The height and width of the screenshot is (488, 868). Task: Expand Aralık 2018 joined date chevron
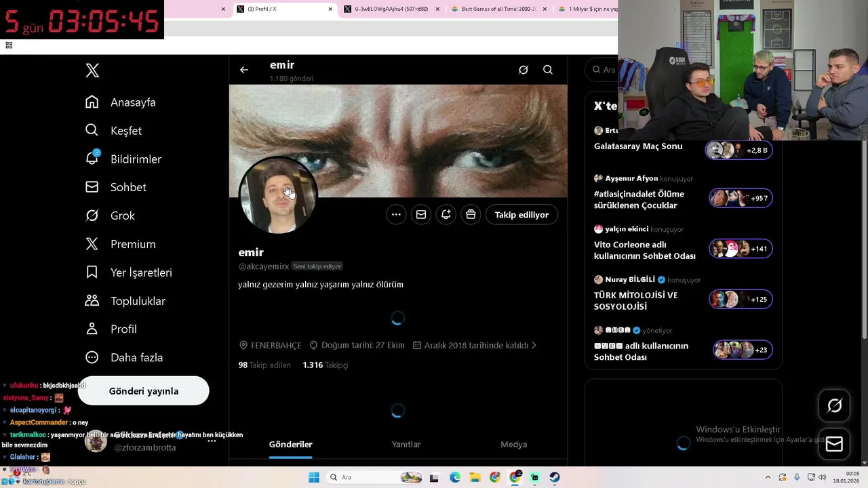point(534,346)
